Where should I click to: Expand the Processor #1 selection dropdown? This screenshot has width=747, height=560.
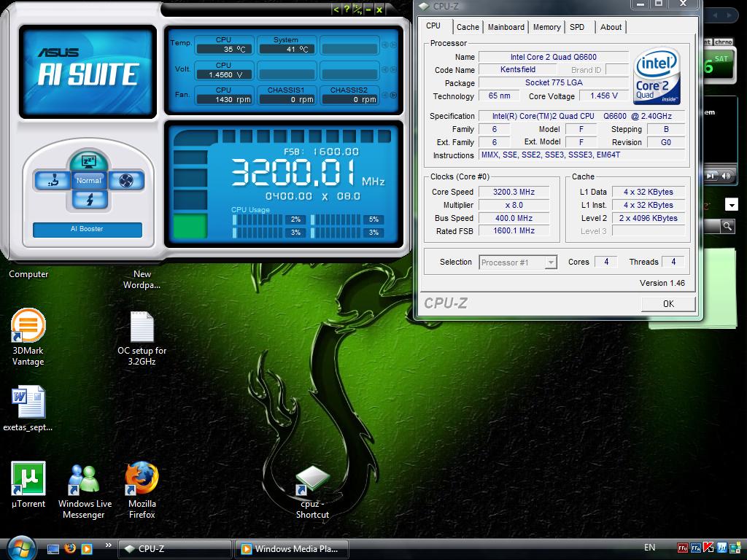tap(551, 262)
